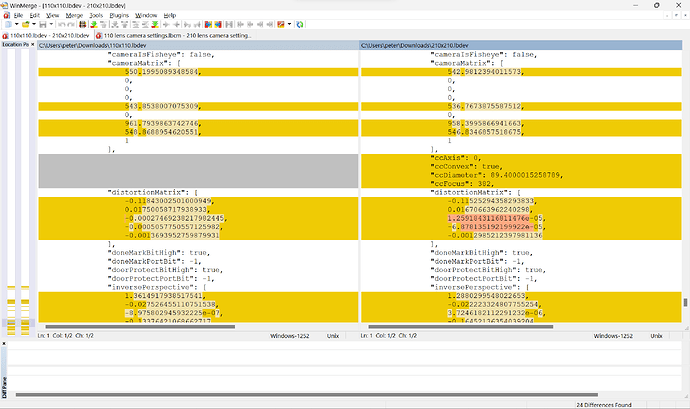Click left line 543.8538007075309
Viewport: 690px width, 409px height.
click(163, 106)
